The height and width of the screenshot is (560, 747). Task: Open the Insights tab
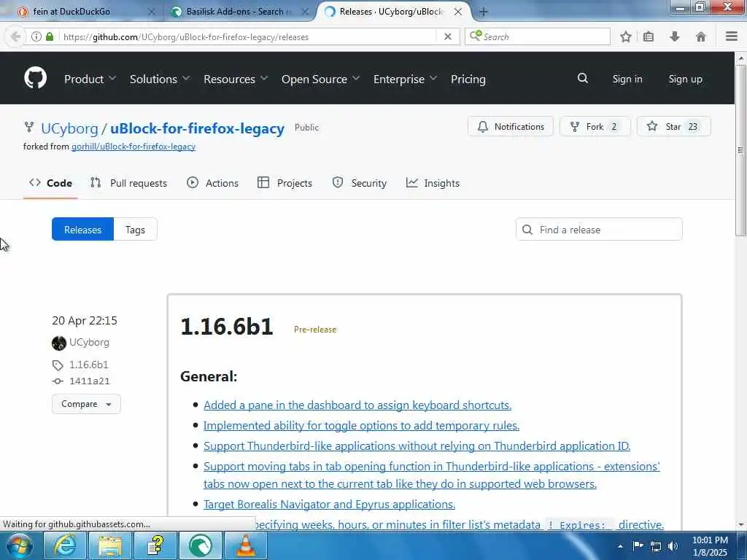tap(433, 183)
